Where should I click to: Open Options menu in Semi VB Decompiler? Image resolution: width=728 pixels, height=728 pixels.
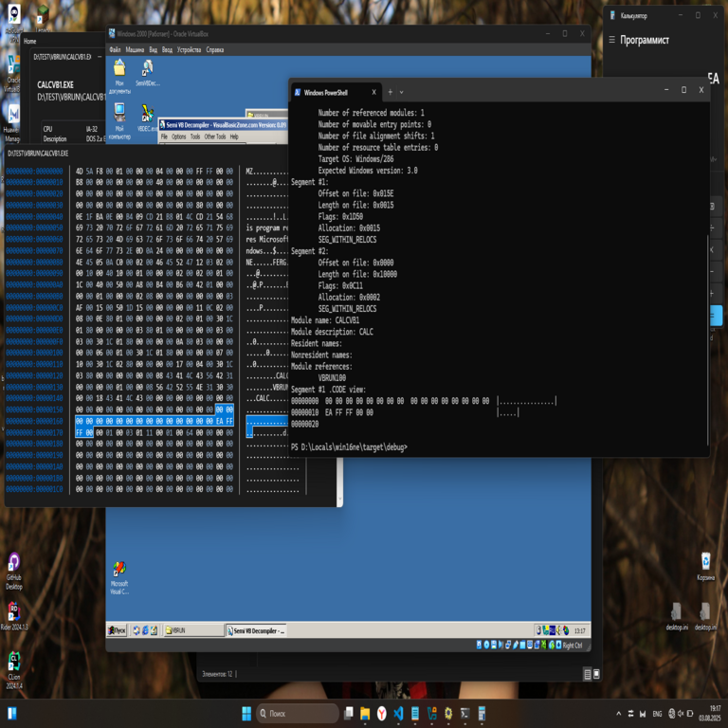tap(179, 136)
